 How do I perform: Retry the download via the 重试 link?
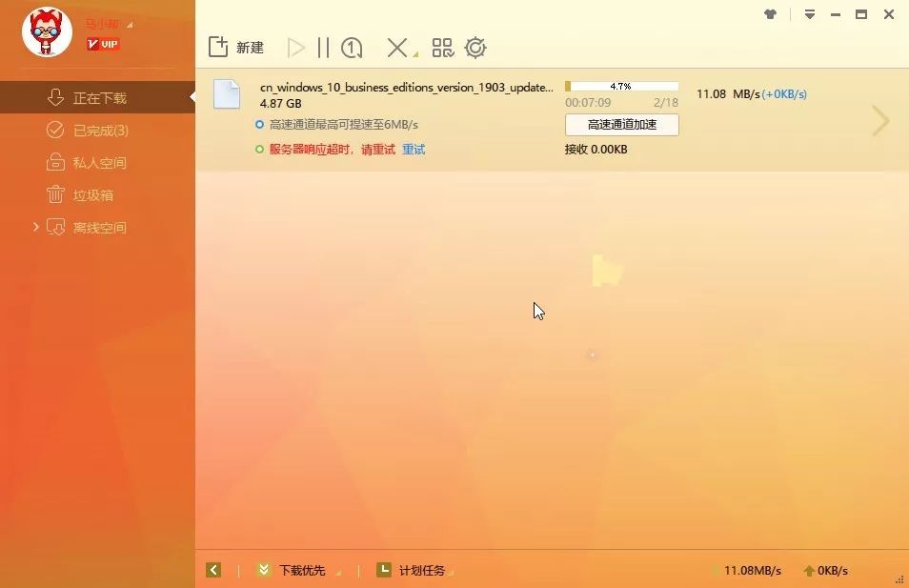pos(413,149)
